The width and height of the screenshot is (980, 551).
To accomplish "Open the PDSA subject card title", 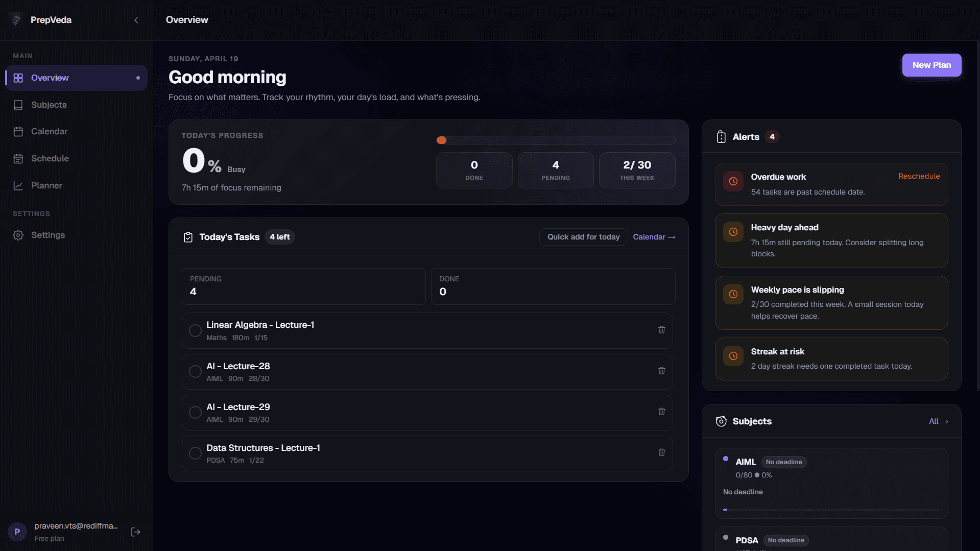I will click(x=747, y=540).
